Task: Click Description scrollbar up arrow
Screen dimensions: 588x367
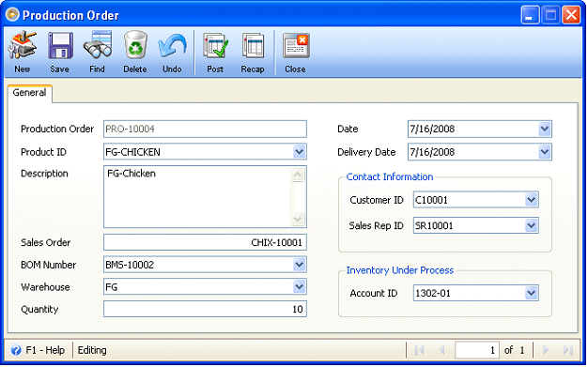Action: pyautogui.click(x=298, y=175)
